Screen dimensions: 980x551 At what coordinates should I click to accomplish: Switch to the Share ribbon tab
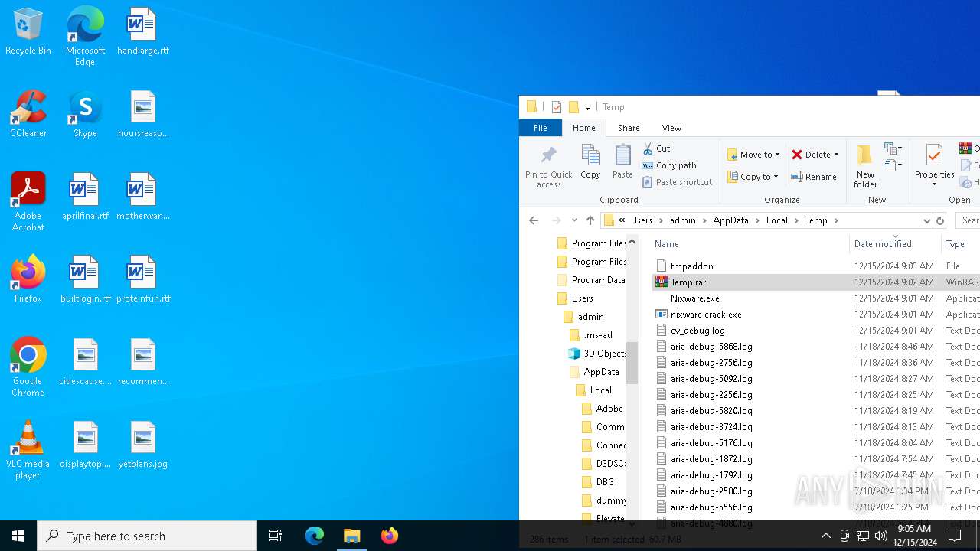629,128
